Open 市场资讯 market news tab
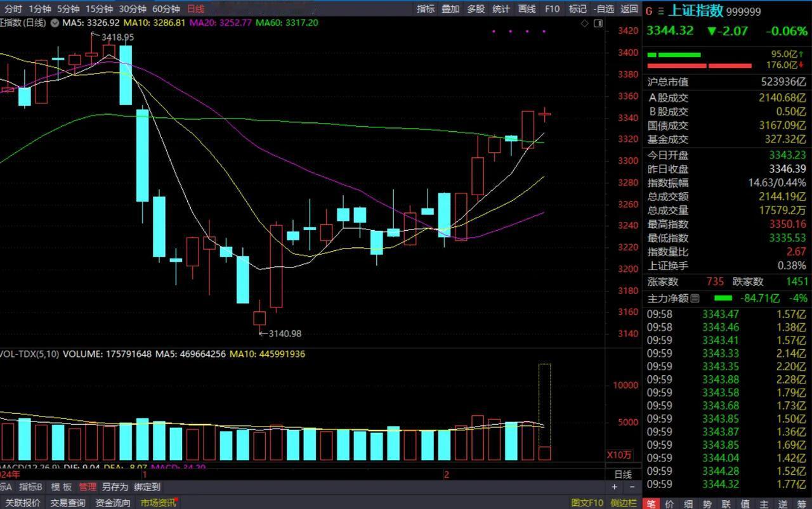812x509 pixels. pyautogui.click(x=158, y=503)
